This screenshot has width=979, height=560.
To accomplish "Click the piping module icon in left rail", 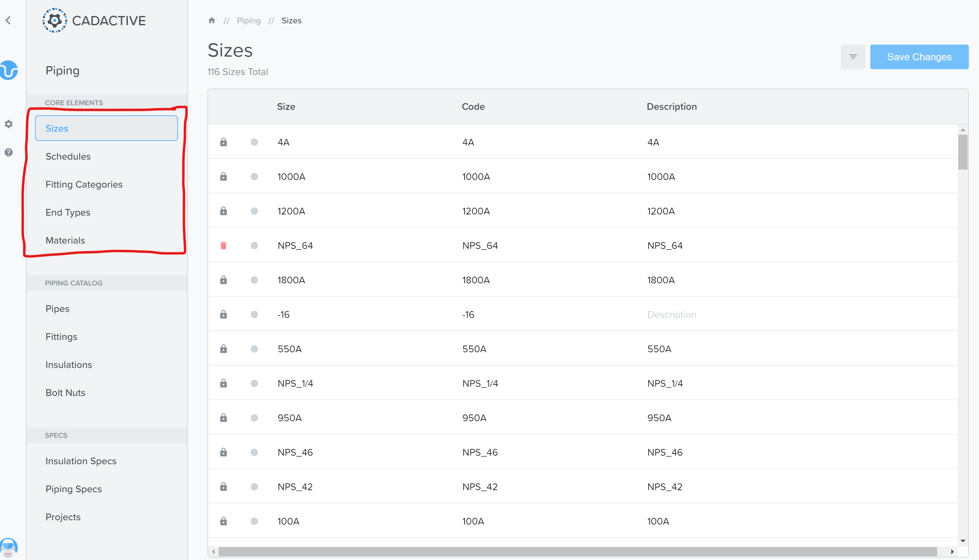I will [x=9, y=70].
